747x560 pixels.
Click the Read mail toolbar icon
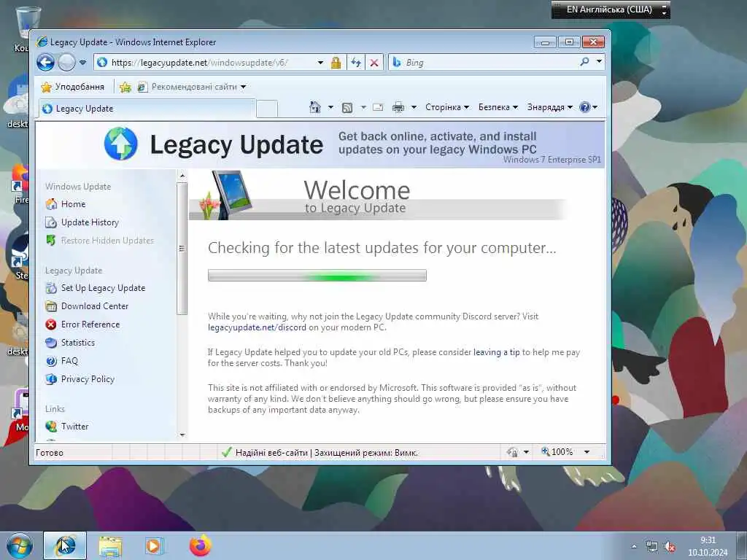pos(378,108)
